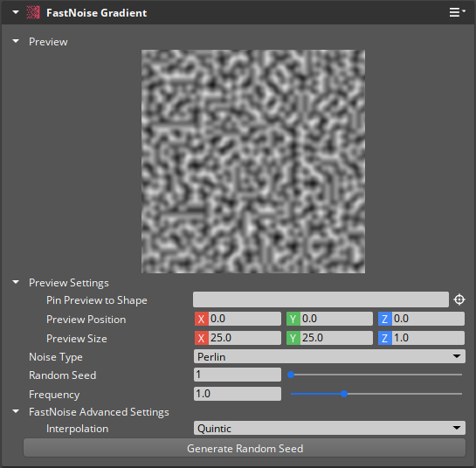Open the component hamburger menu
476x468 pixels.
pyautogui.click(x=457, y=12)
